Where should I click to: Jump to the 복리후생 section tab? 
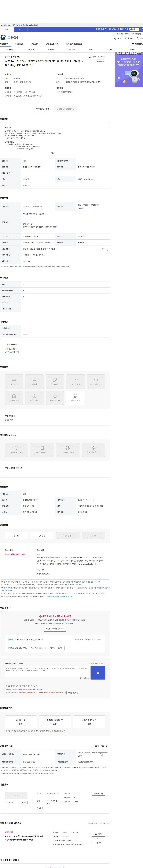point(71,50)
